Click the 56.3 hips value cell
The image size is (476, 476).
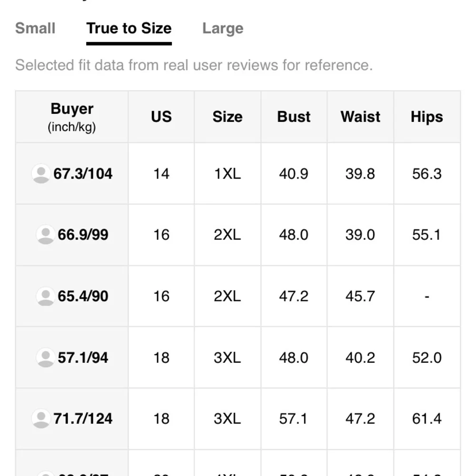pyautogui.click(x=427, y=174)
